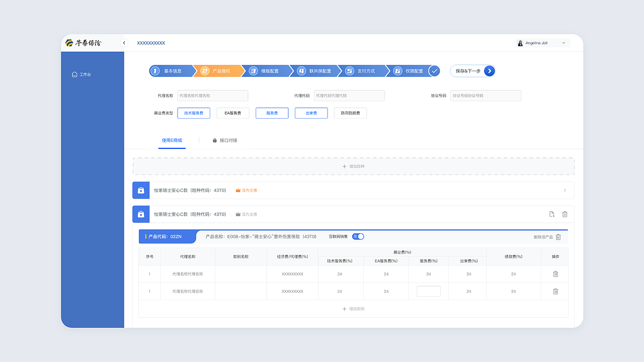Focus the 代理名称 input field
This screenshot has height=362, width=644.
213,96
